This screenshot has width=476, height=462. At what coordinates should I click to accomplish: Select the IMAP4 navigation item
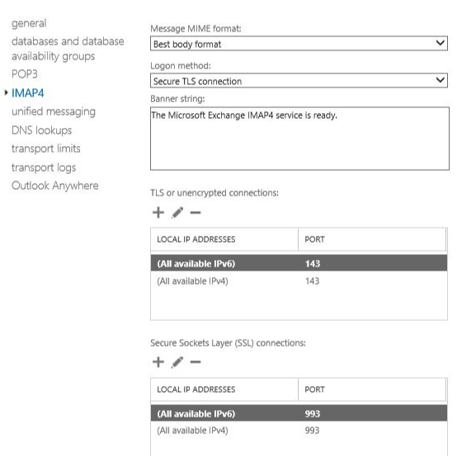[x=27, y=93]
